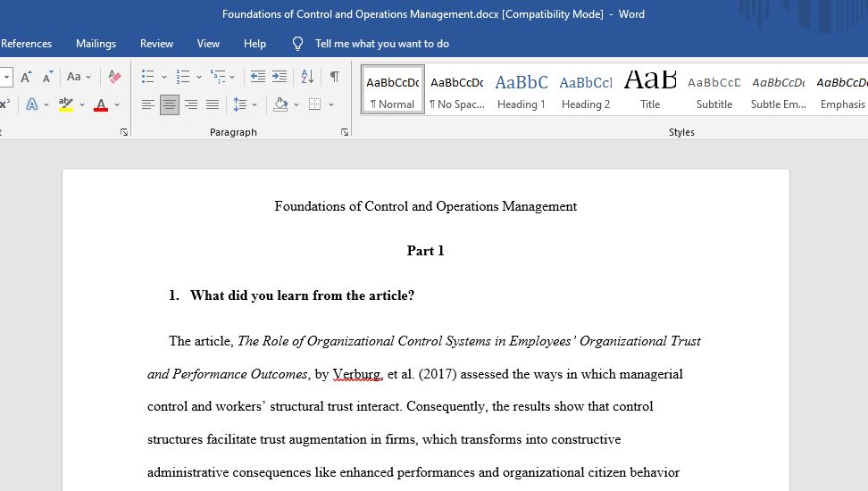Apply borders using the Borders icon
868x491 pixels.
315,104
